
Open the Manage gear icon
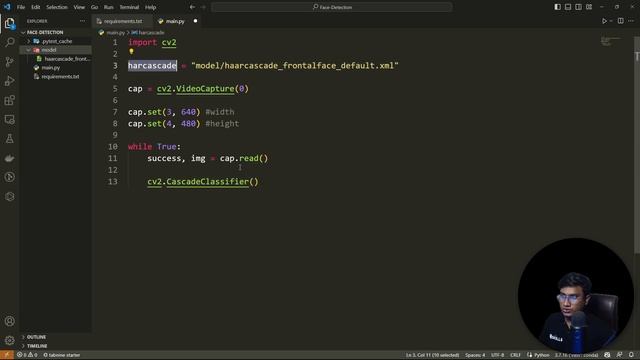[x=9, y=340]
